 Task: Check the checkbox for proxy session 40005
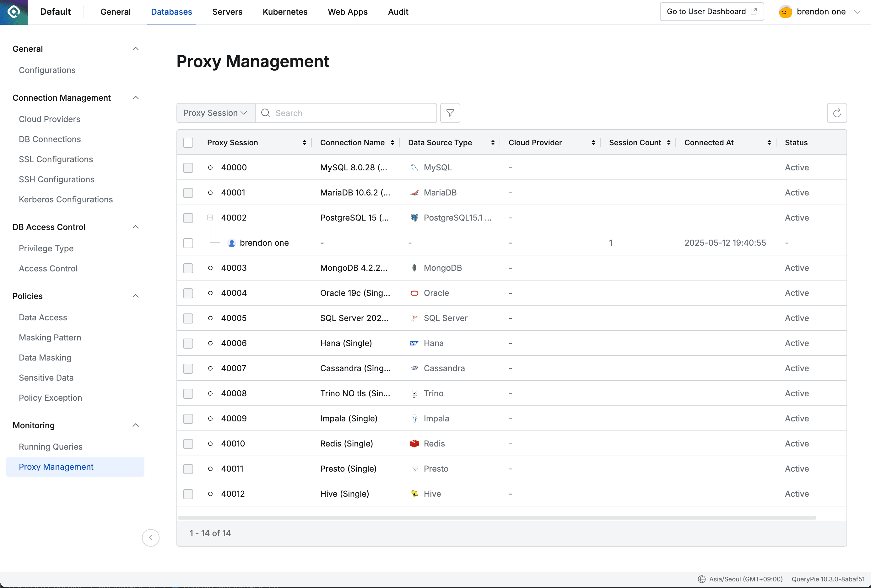(188, 318)
